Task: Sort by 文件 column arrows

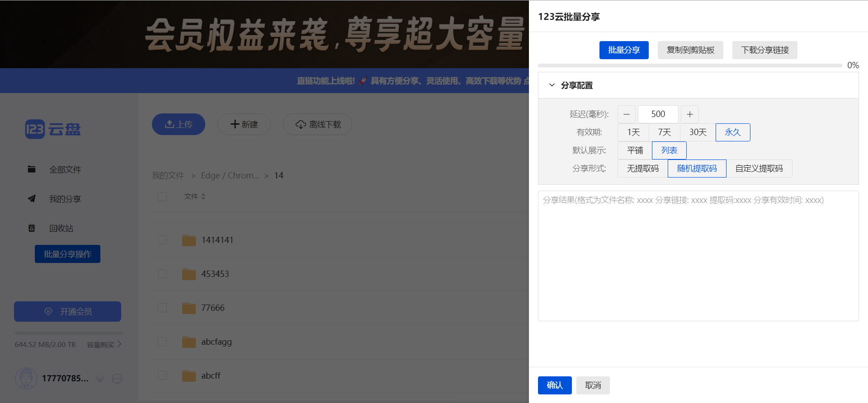Action: pos(203,197)
